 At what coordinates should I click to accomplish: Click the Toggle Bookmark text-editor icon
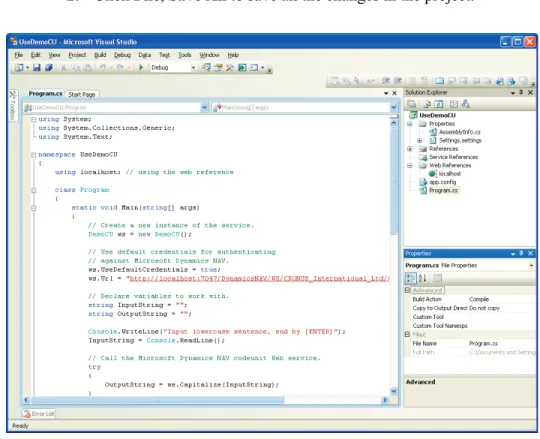click(439, 81)
